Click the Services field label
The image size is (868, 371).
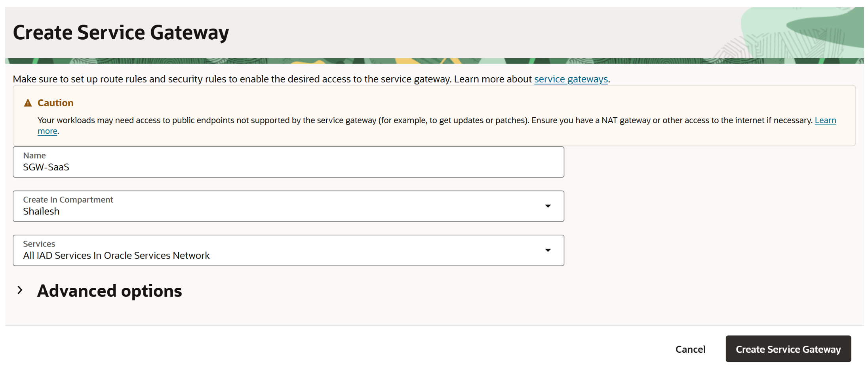39,244
